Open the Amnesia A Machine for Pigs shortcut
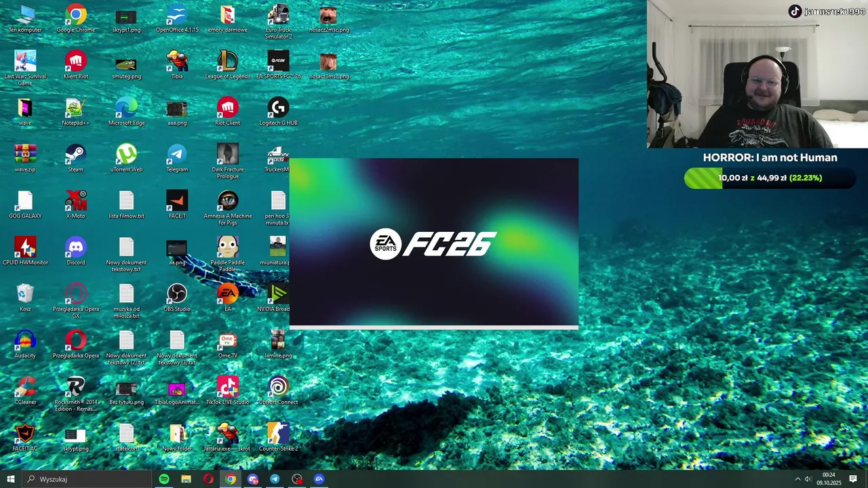868x488 pixels. [x=228, y=208]
